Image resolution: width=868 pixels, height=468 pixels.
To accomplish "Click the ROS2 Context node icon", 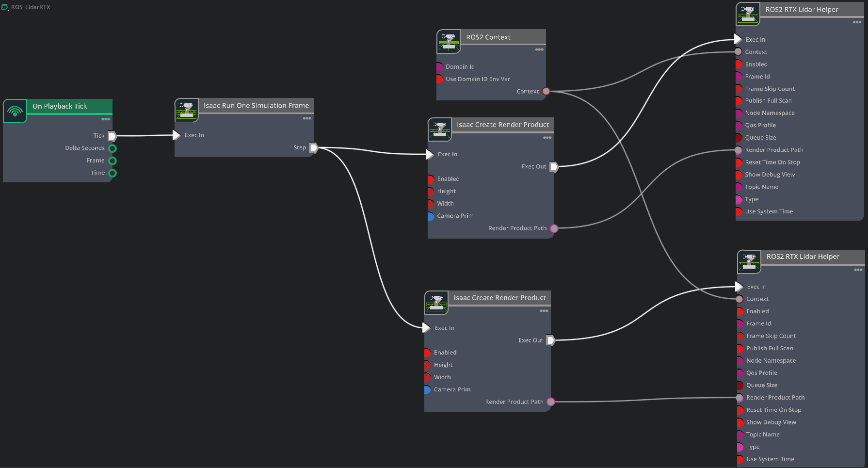I will (x=449, y=42).
